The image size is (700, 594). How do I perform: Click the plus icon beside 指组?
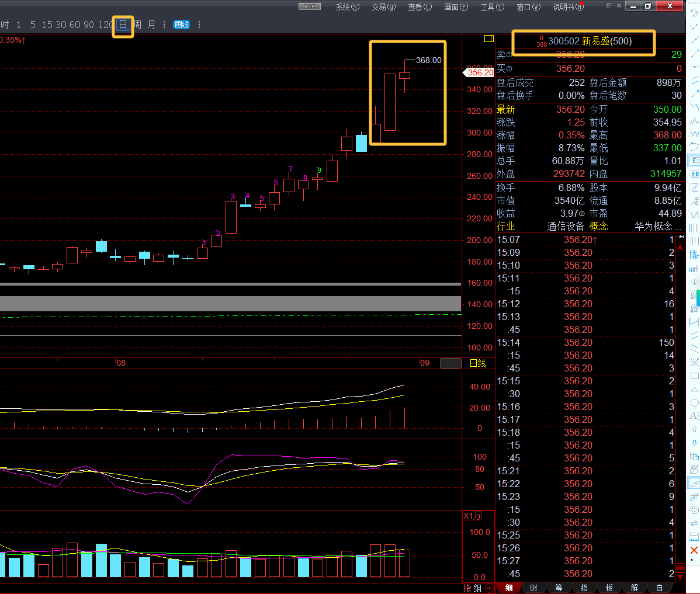pos(489,588)
